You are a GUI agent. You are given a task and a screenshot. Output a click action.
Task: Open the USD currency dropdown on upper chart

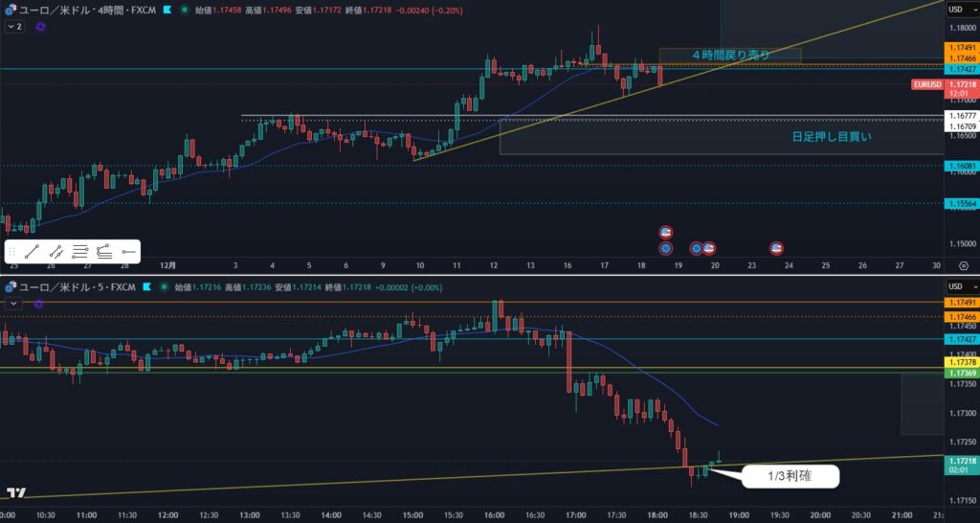(957, 10)
